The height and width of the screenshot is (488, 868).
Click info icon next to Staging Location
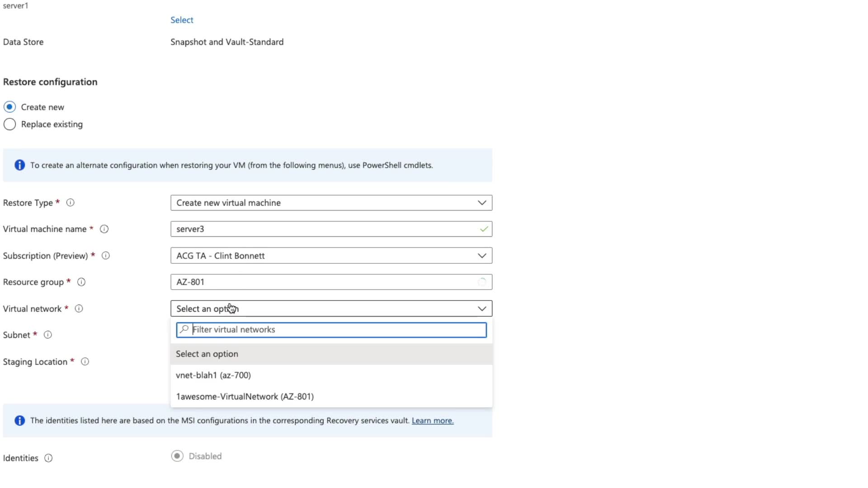(x=85, y=362)
